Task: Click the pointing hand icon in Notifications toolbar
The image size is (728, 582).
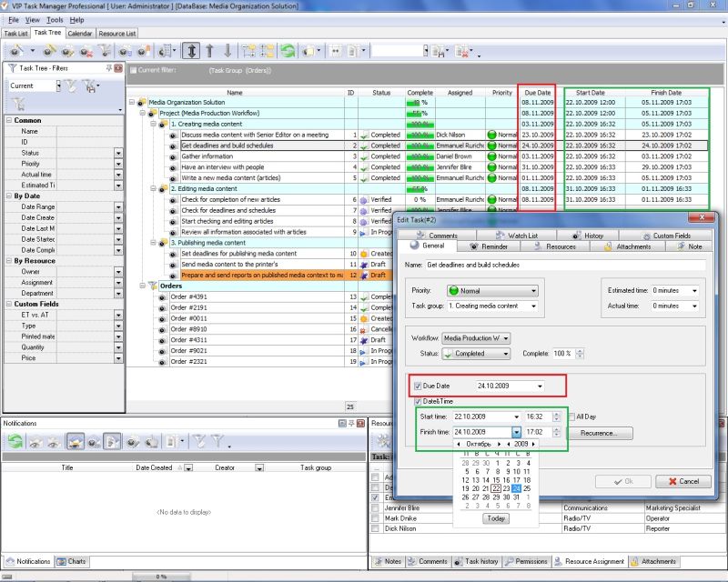Action: pyautogui.click(x=151, y=441)
